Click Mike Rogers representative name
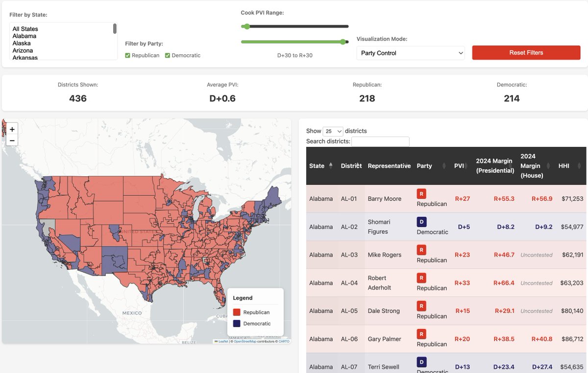 coord(385,255)
